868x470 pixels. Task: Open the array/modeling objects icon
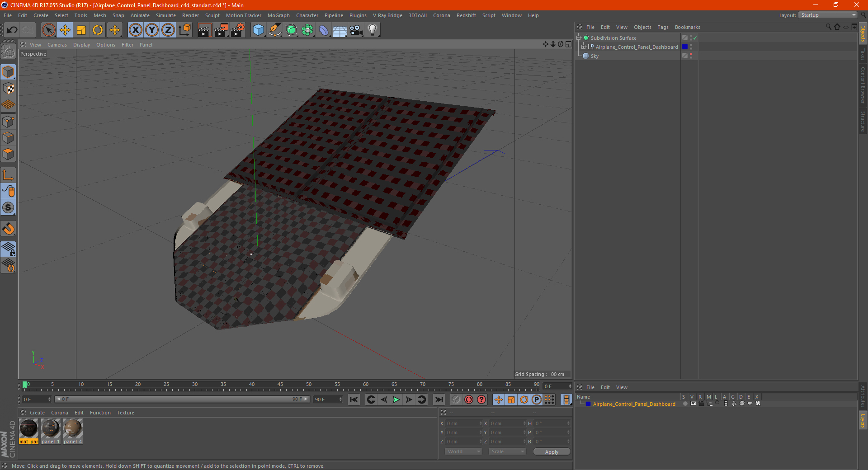coord(307,30)
